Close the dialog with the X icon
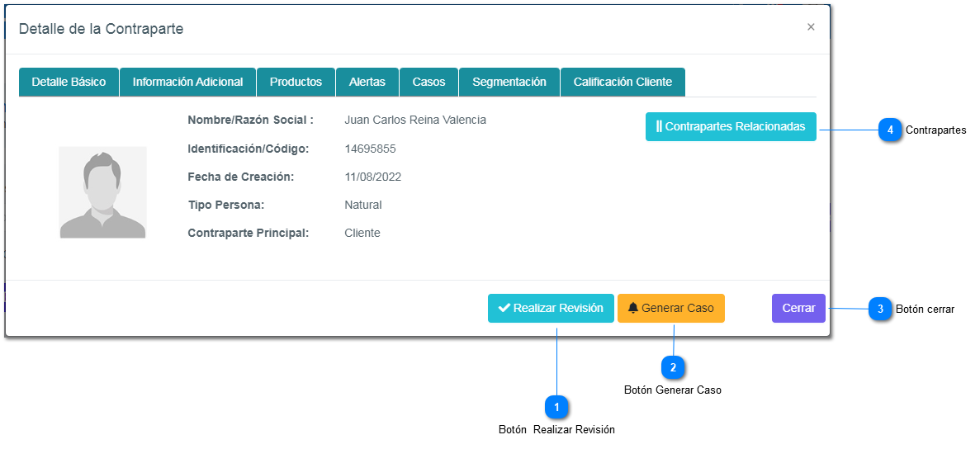The image size is (980, 449). pos(811,27)
